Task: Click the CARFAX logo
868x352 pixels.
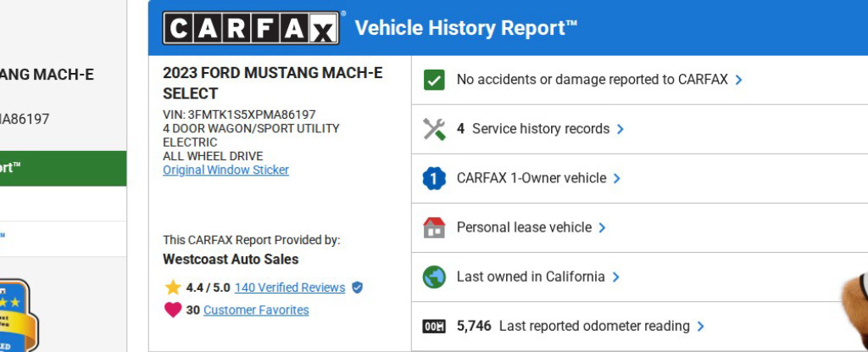Action: tap(251, 28)
